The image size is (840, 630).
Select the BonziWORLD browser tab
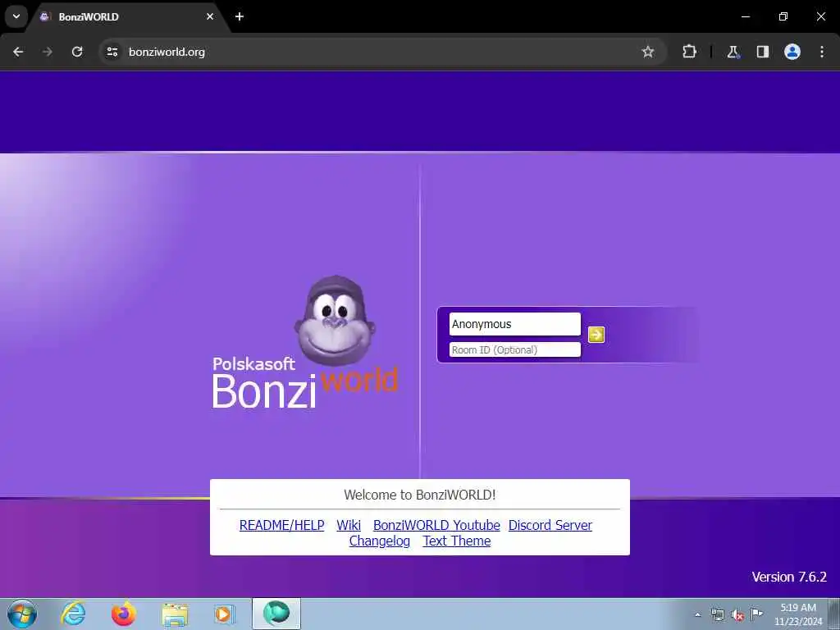pos(129,17)
